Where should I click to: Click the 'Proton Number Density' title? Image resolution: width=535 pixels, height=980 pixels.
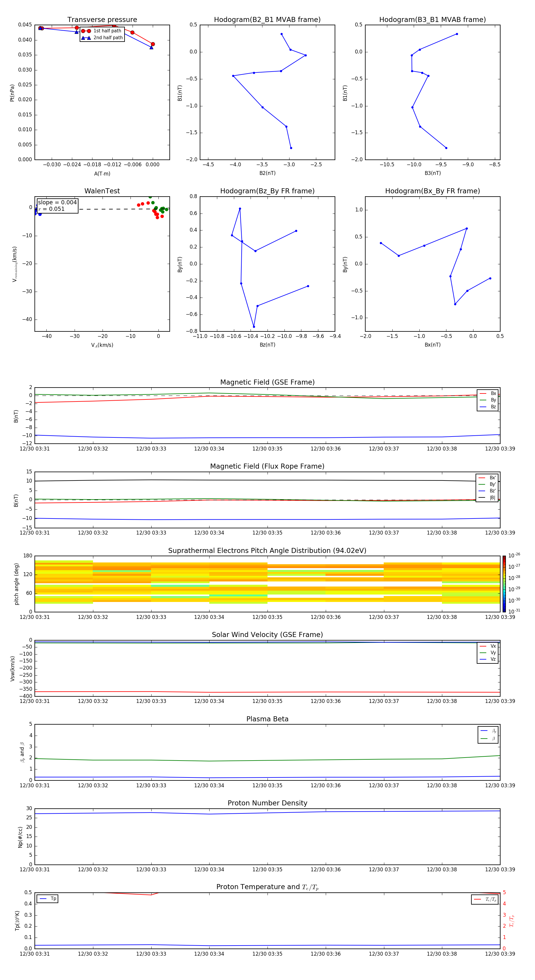click(x=267, y=803)
